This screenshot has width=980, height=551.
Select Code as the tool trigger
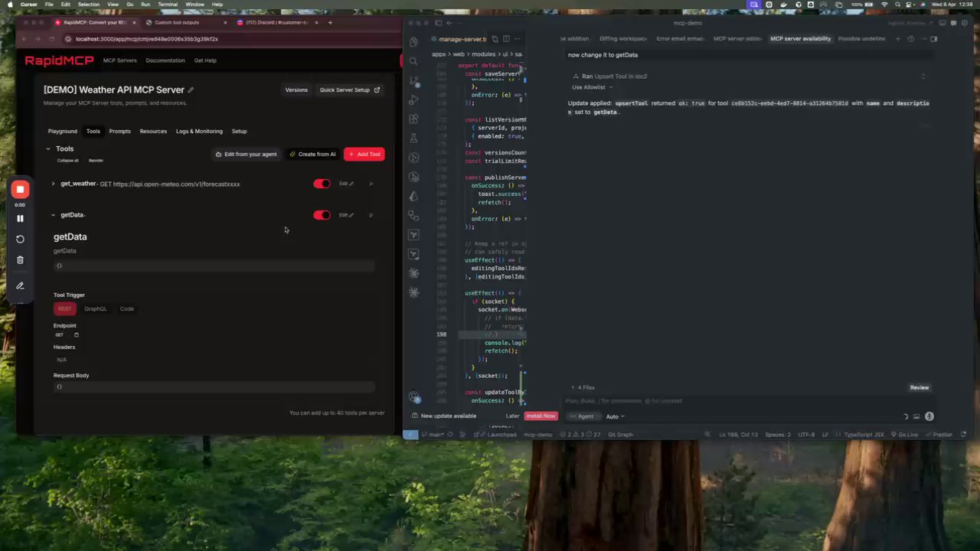(x=127, y=308)
